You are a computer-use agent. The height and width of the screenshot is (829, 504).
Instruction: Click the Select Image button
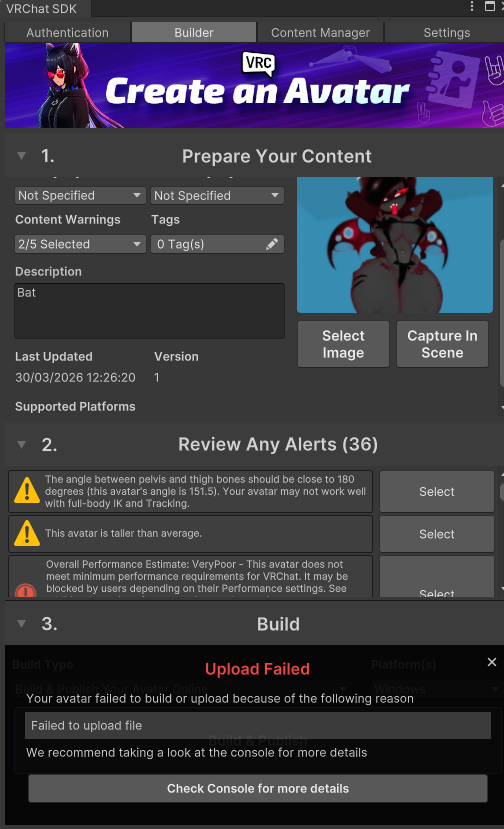pyautogui.click(x=343, y=344)
